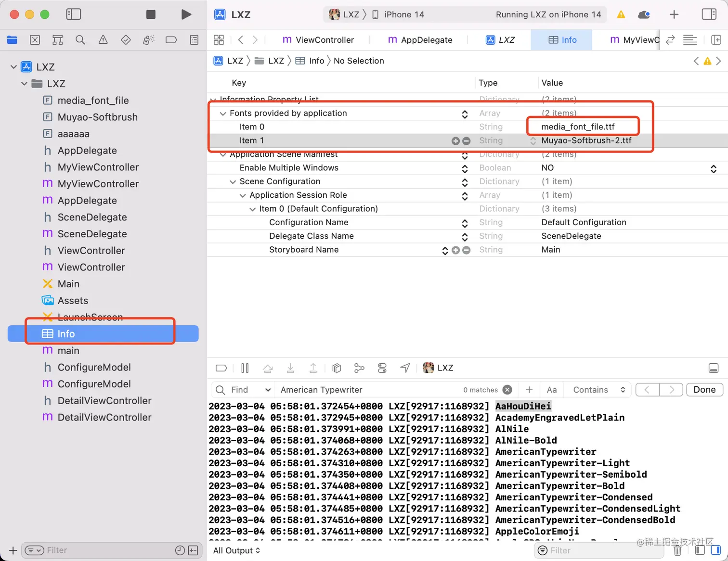Image resolution: width=728 pixels, height=561 pixels.
Task: Clear the console search text
Action: (x=507, y=390)
